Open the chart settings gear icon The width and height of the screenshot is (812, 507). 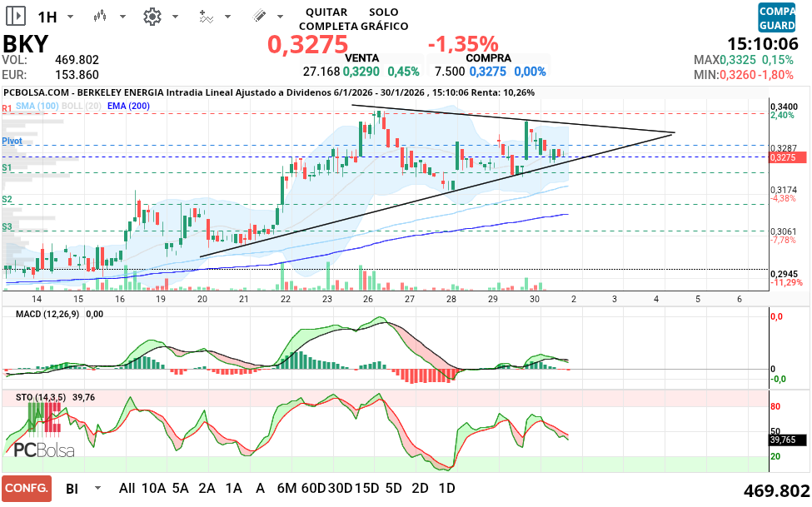(152, 16)
